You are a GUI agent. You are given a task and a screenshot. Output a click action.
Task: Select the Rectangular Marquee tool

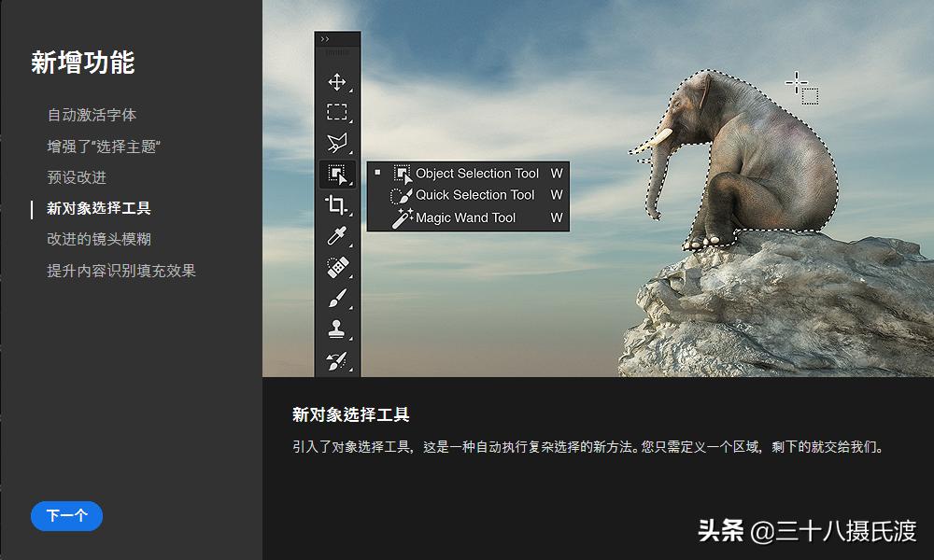pyautogui.click(x=338, y=112)
